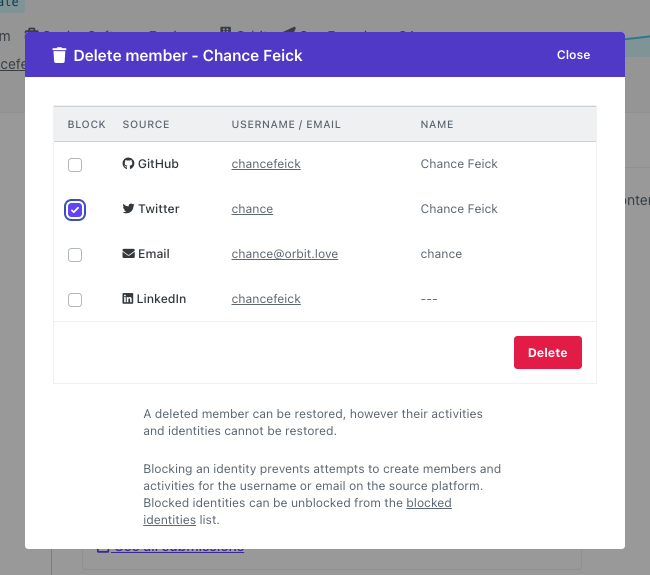Click the Email envelope icon
The width and height of the screenshot is (650, 575).
(x=128, y=253)
